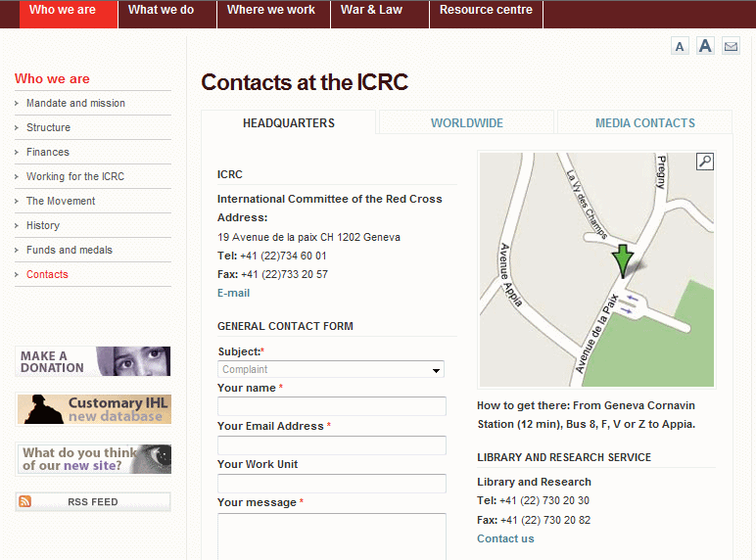The width and height of the screenshot is (756, 560).
Task: Click the Make a Donation banner
Action: (x=93, y=361)
